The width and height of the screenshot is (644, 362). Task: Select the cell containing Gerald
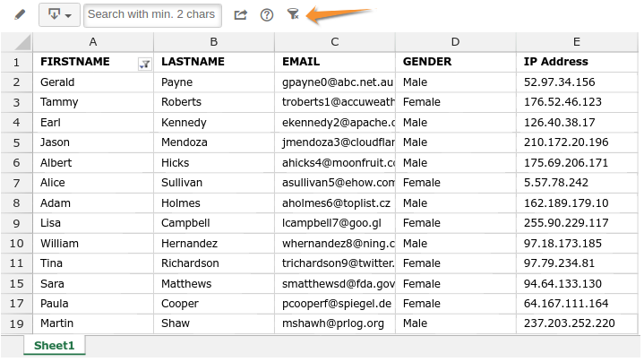coord(93,82)
